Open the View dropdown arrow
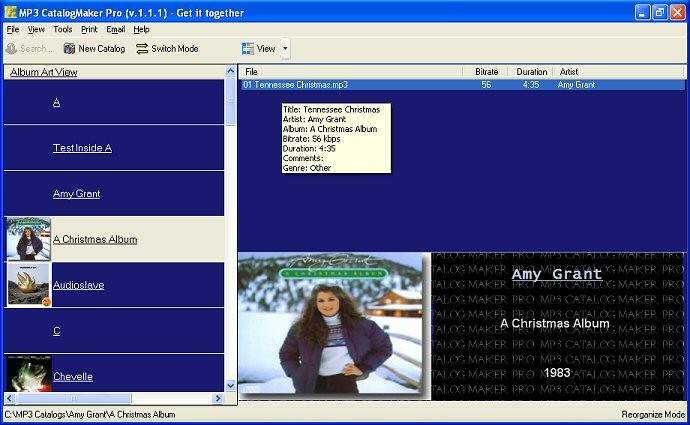 tap(285, 48)
